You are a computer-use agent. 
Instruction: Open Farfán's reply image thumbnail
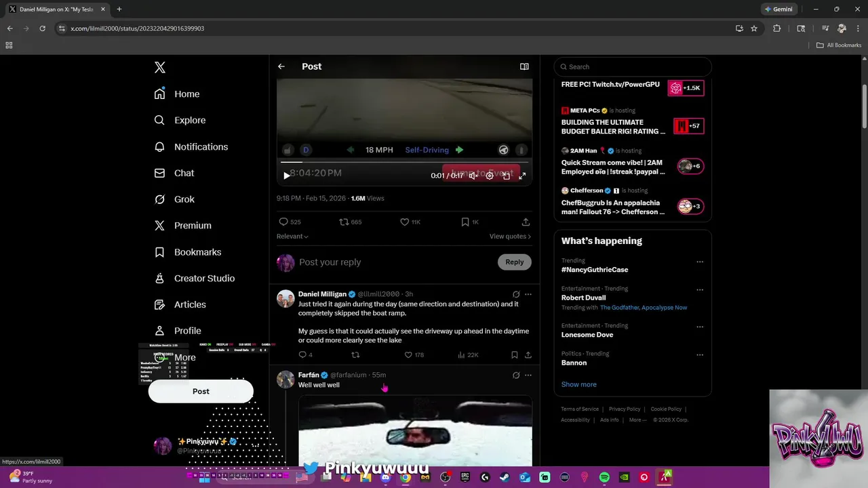[x=415, y=431]
